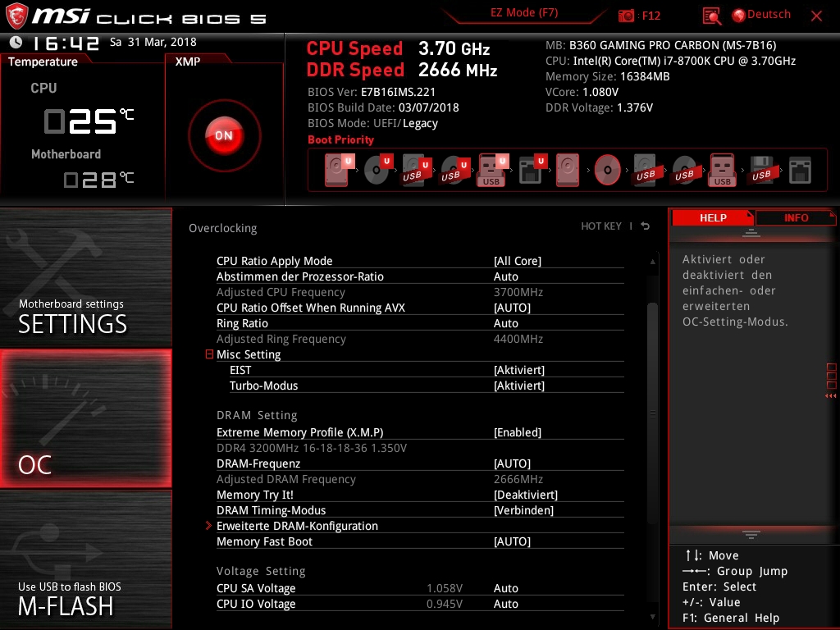The height and width of the screenshot is (630, 840).
Task: Select the UEFI USB hard disk boot icon
Action: click(416, 170)
